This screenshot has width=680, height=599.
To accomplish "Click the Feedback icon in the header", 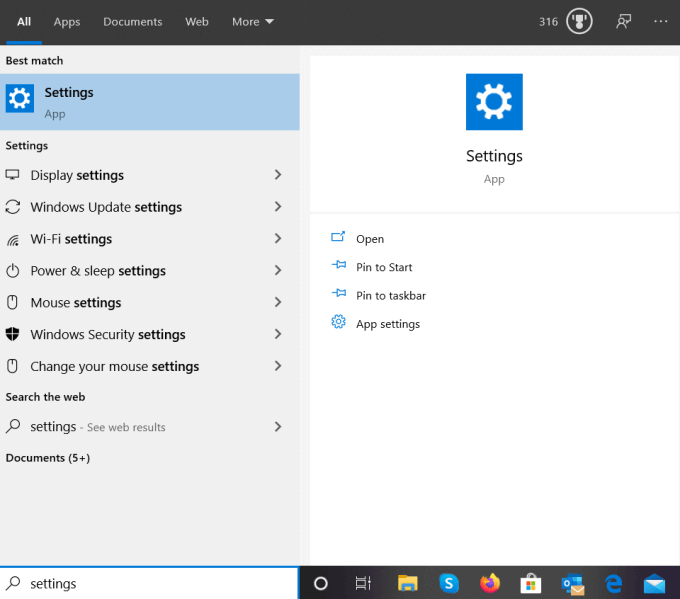I will pyautogui.click(x=624, y=21).
